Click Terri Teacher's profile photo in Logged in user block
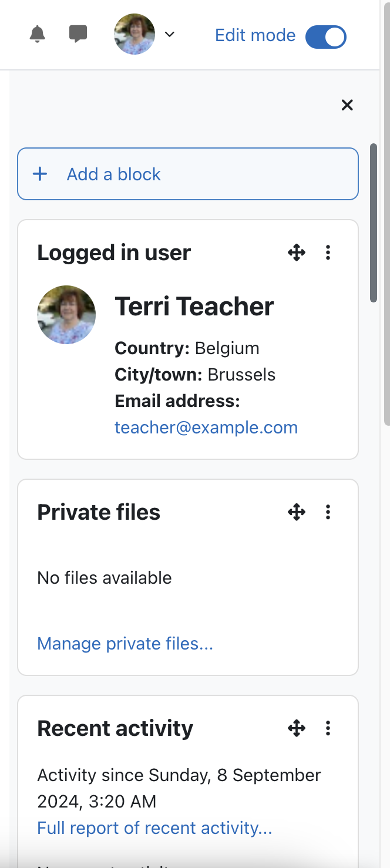 pos(66,315)
